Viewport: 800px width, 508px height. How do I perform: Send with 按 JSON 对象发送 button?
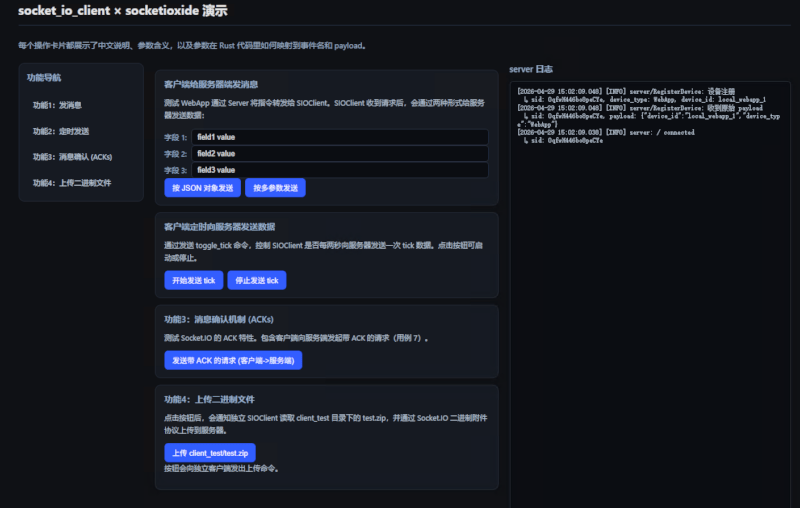pyautogui.click(x=203, y=188)
